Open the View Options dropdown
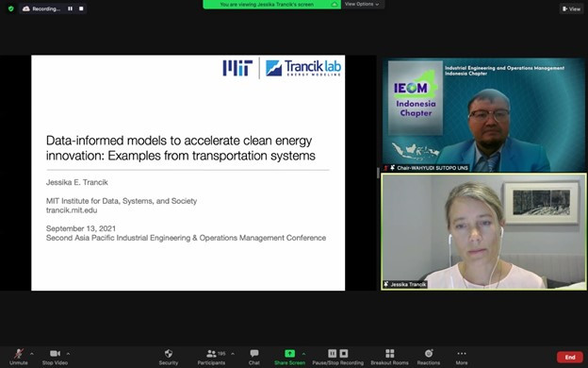588x368 pixels. click(x=362, y=4)
